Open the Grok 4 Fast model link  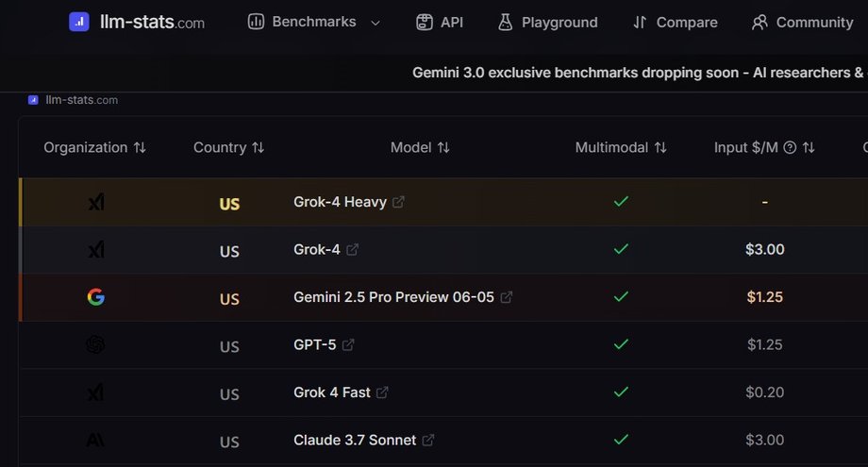click(332, 392)
